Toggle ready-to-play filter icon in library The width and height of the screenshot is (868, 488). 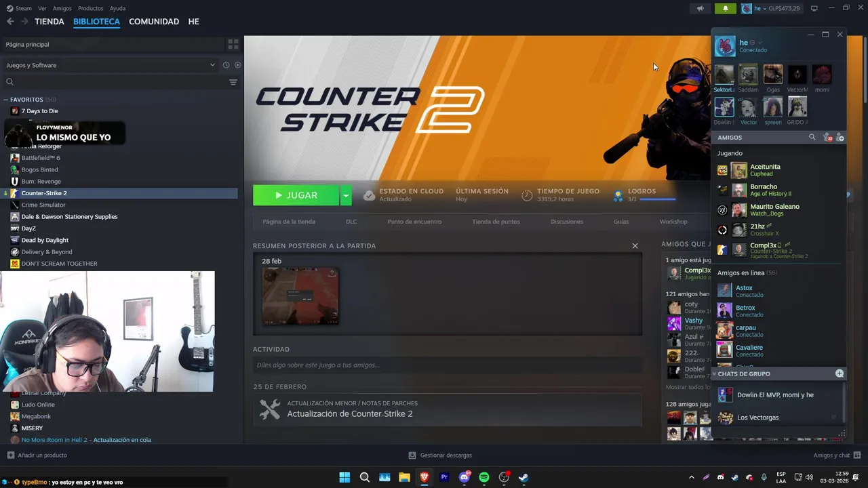[x=237, y=65]
